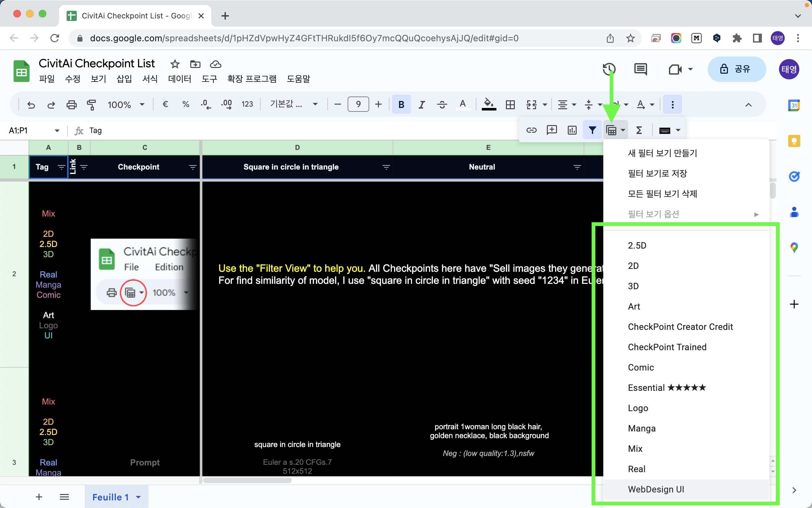Open Google Keep in side panel
812x508 pixels.
pyautogui.click(x=794, y=141)
